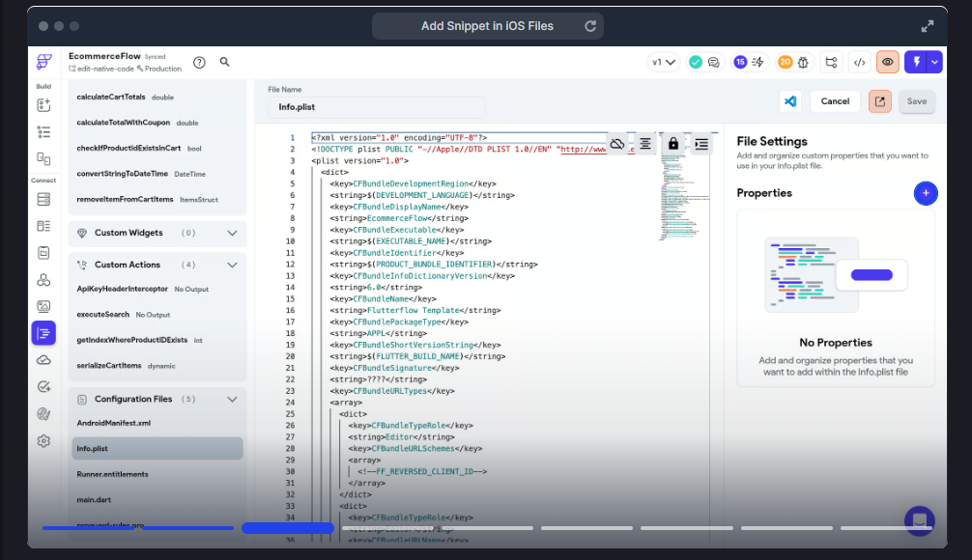Select AndroidManifest.xml configuration file
Viewport: 972px width, 560px height.
click(114, 423)
